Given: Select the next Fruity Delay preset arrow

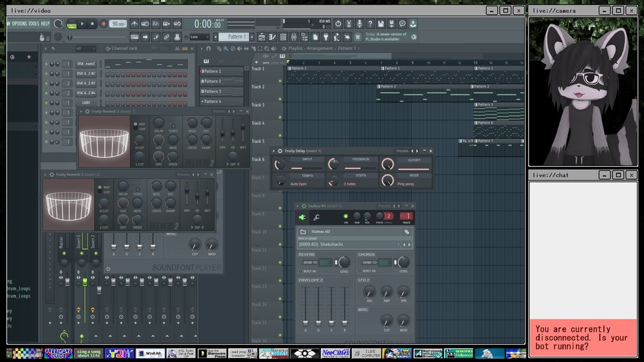Looking at the screenshot, I should pyautogui.click(x=417, y=151).
